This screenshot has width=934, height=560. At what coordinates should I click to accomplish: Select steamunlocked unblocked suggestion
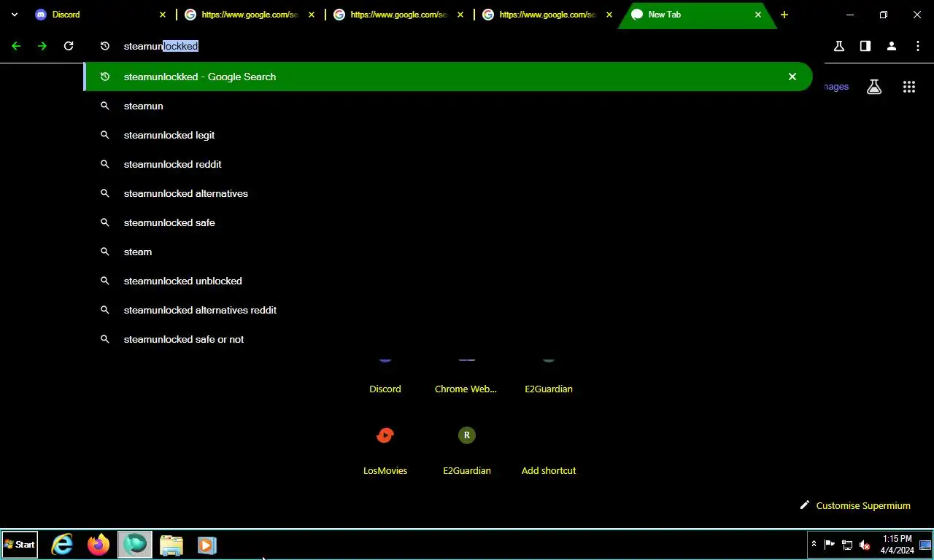[448, 281]
